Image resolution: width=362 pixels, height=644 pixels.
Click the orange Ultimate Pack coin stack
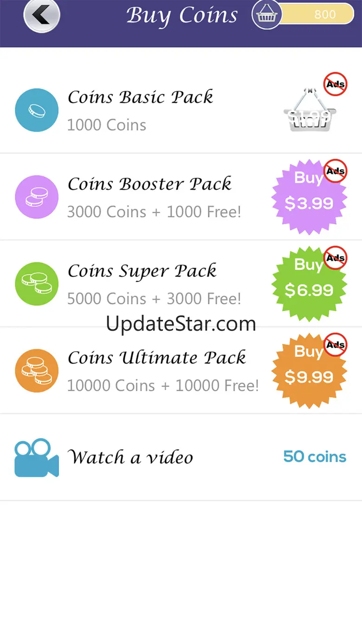37,371
